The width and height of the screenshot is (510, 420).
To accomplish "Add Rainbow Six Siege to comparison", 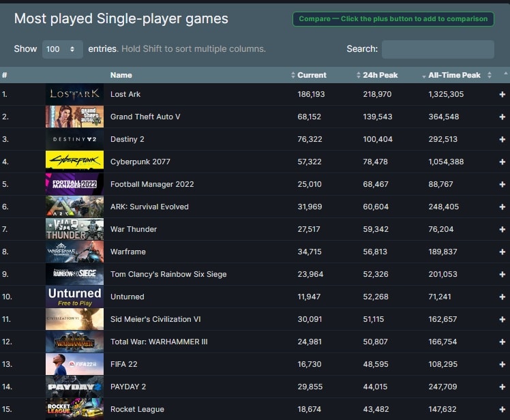I will [502, 274].
